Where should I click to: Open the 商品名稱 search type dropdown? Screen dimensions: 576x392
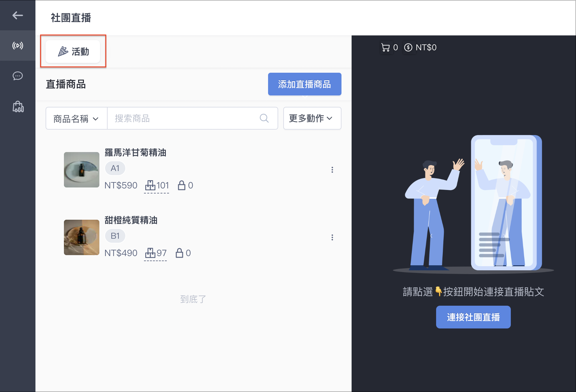(x=76, y=119)
